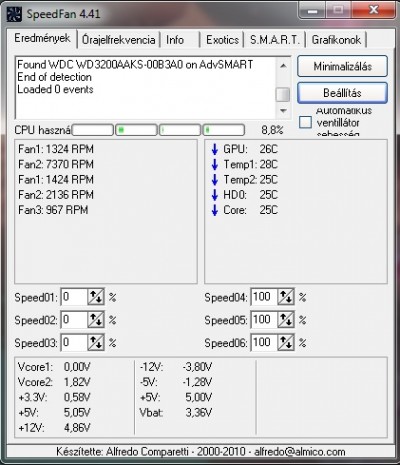This screenshot has width=400, height=465.
Task: Select the Exotics tab
Action: [222, 40]
